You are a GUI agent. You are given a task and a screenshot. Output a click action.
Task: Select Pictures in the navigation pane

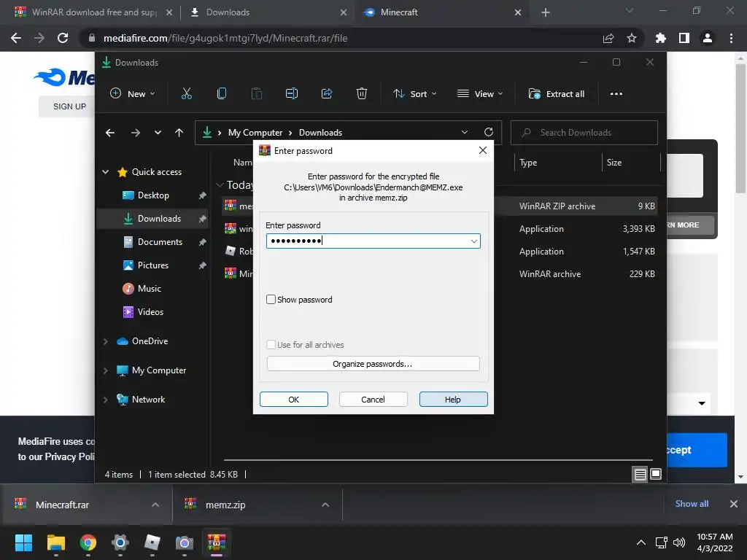click(153, 265)
